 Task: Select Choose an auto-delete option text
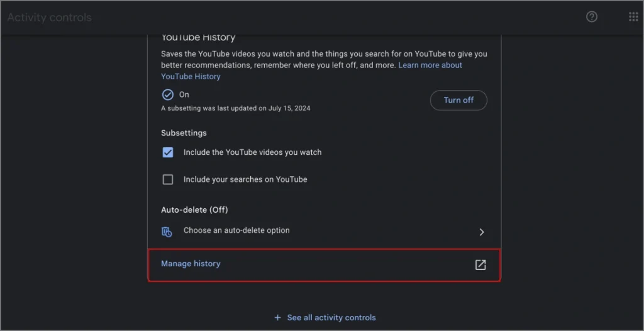pyautogui.click(x=236, y=230)
